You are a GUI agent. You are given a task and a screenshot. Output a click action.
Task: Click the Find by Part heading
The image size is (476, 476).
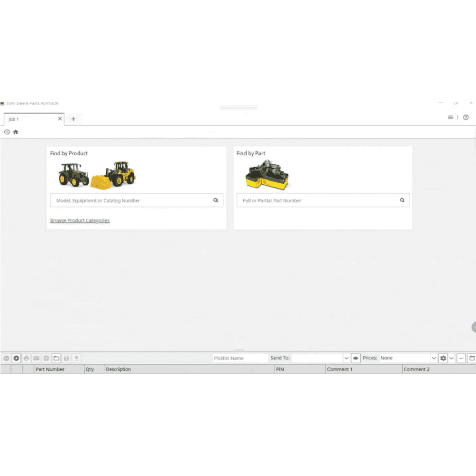pos(251,153)
